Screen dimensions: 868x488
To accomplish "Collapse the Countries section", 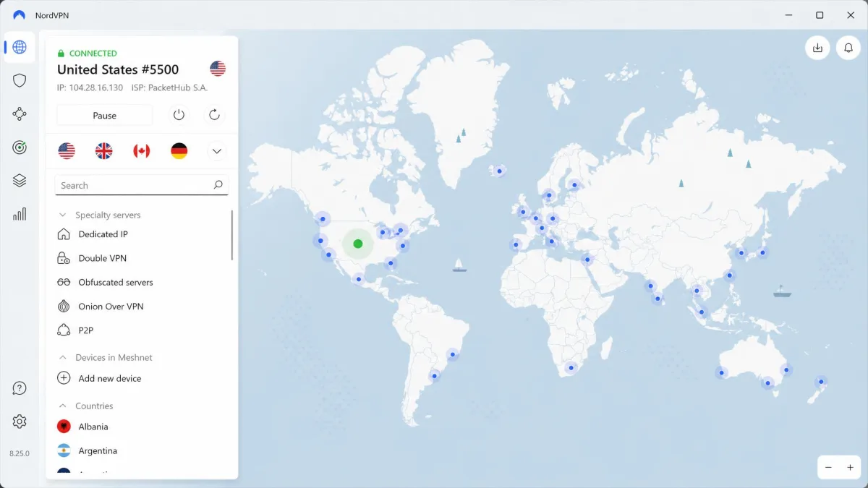I will click(63, 406).
